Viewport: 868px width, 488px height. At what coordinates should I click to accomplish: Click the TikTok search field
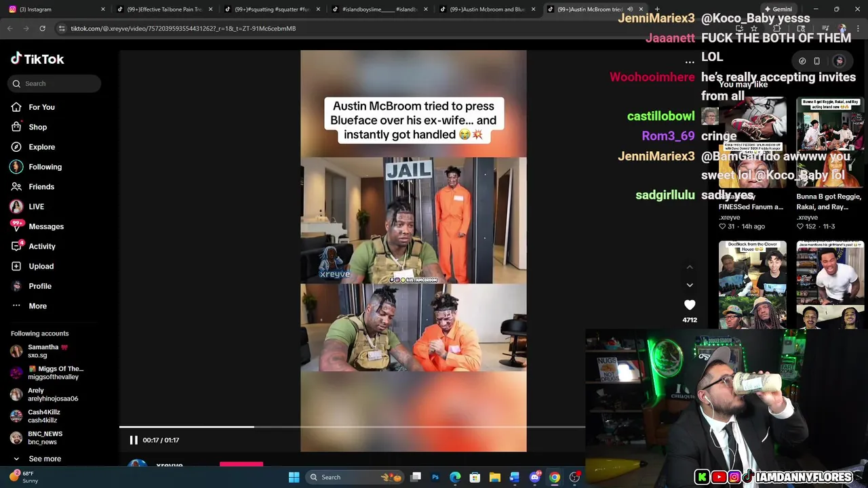pyautogui.click(x=56, y=83)
